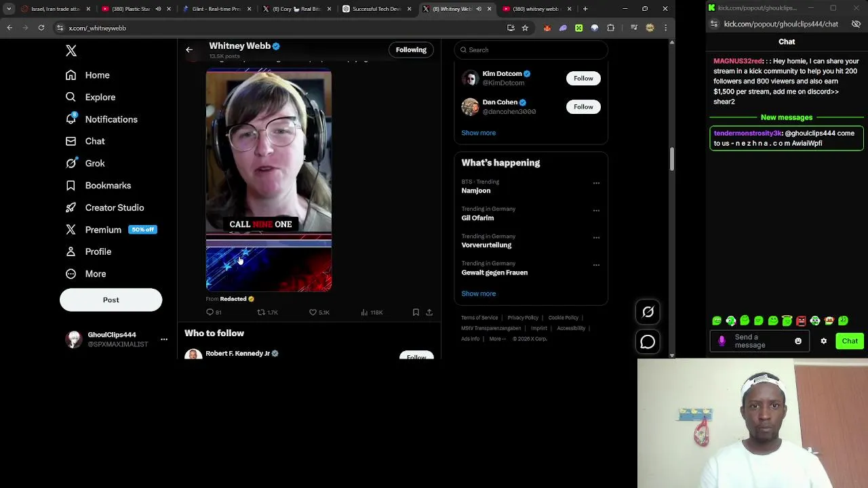This screenshot has height=488, width=868.
Task: Open the floating Grok button
Action: pos(648,312)
